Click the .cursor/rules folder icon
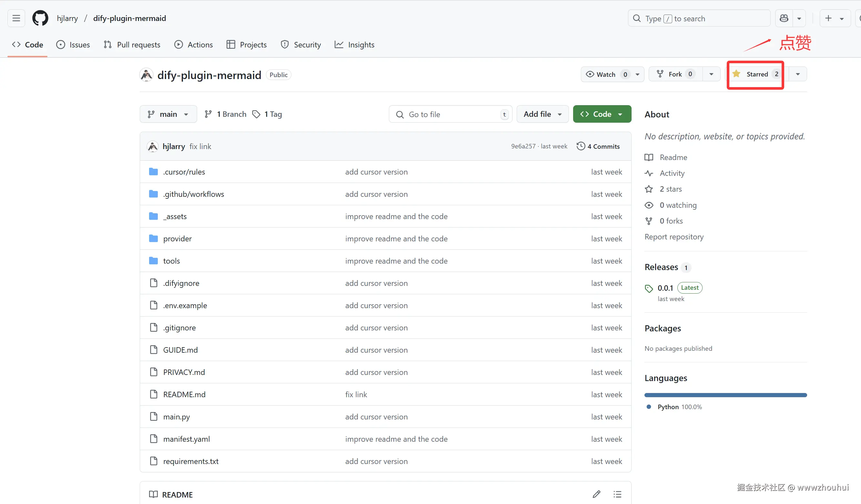Screen dimensions: 861x504 (153, 172)
